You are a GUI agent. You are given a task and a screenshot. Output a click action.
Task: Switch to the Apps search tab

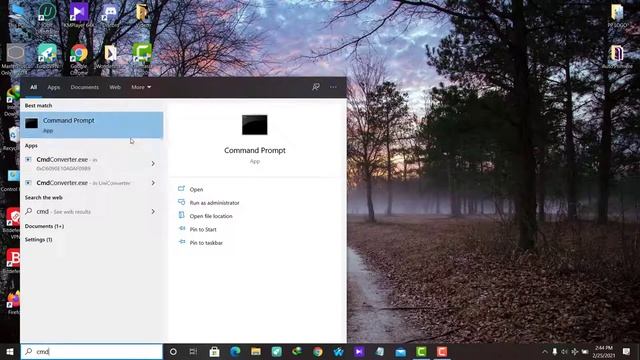[x=53, y=87]
